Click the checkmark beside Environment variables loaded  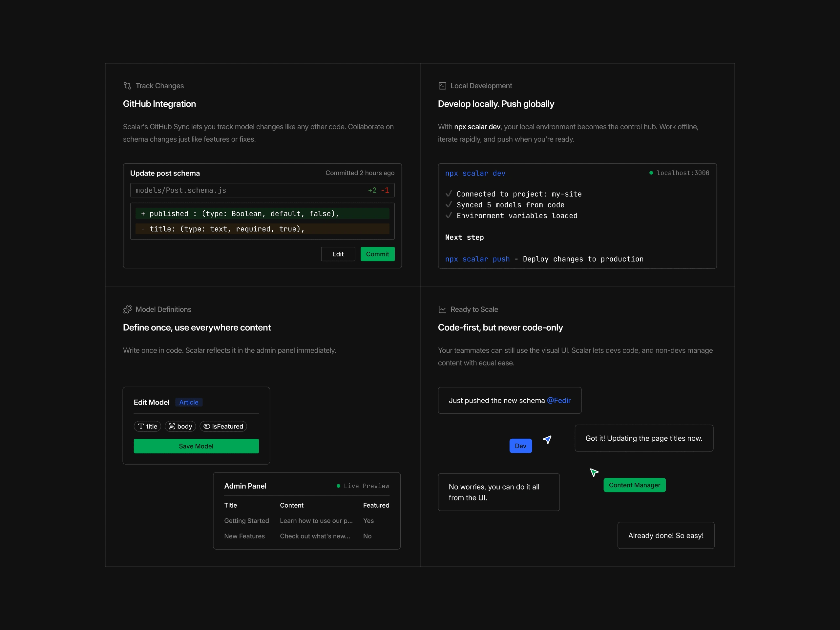tap(449, 215)
